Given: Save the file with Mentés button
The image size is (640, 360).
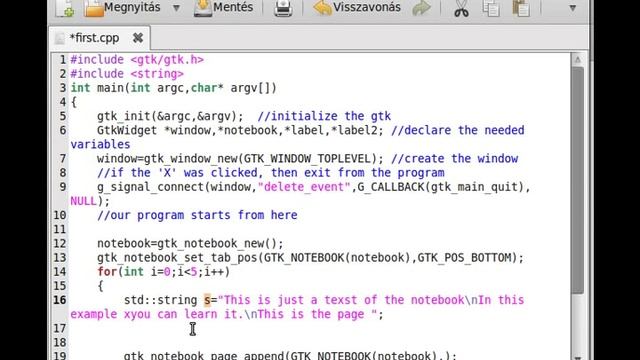Looking at the screenshot, I should pos(223,8).
